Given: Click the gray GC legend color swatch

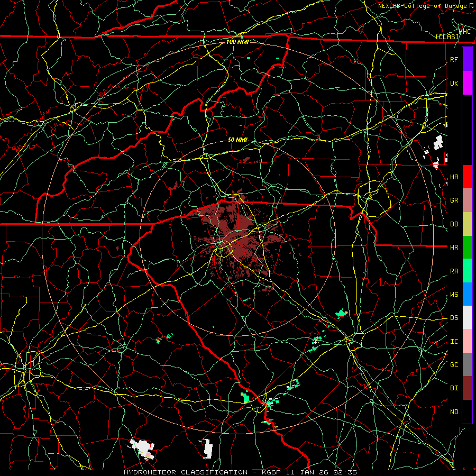Looking at the screenshot, I should (467, 364).
